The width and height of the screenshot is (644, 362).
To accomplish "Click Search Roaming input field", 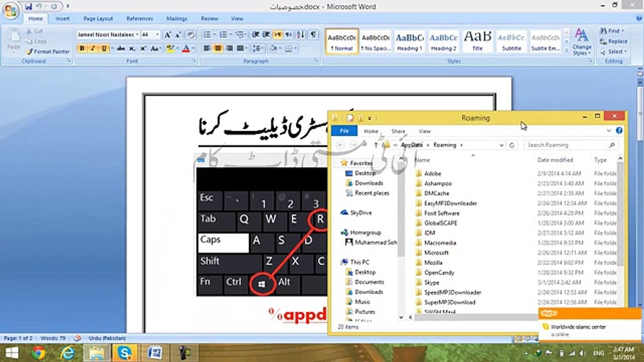I will click(x=572, y=145).
